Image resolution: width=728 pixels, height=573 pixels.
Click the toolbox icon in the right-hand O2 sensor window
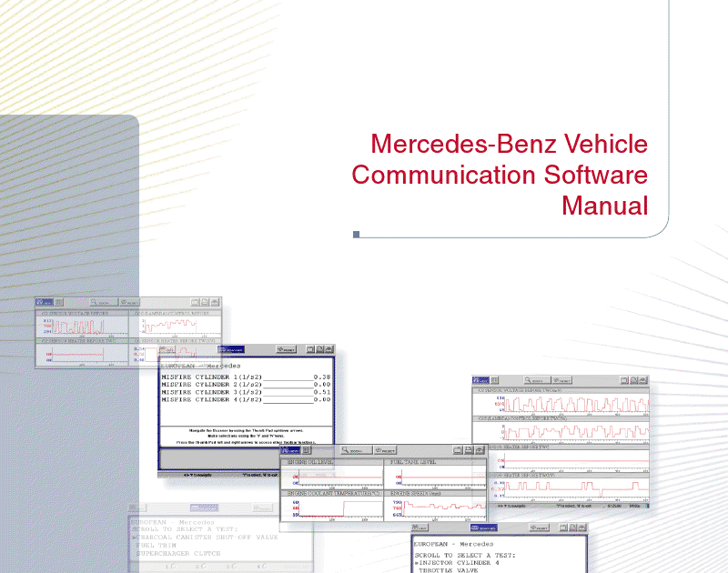tap(643, 380)
